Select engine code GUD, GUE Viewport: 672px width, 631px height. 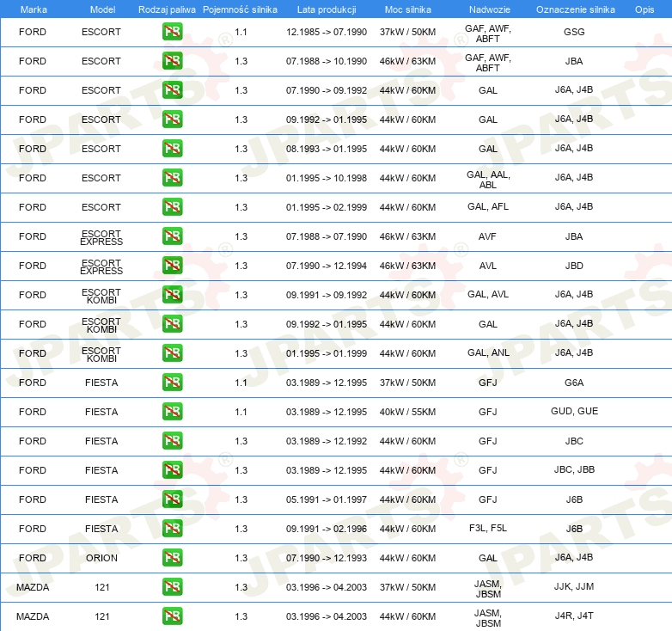click(574, 411)
